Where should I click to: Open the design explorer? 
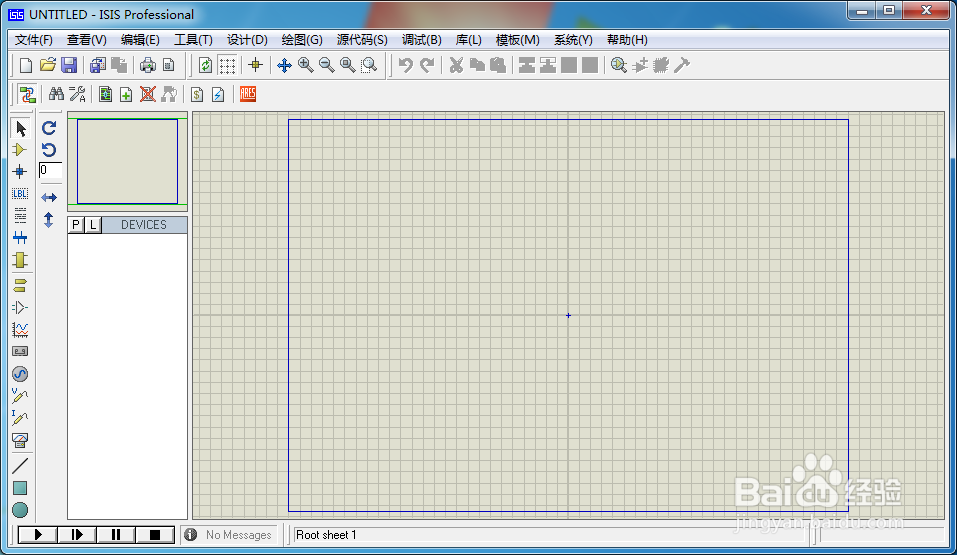coord(106,94)
